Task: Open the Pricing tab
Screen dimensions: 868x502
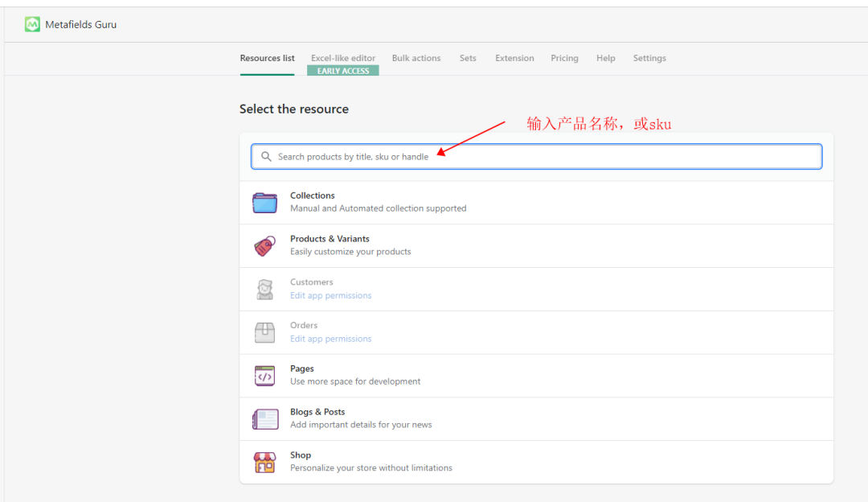Action: (x=565, y=58)
